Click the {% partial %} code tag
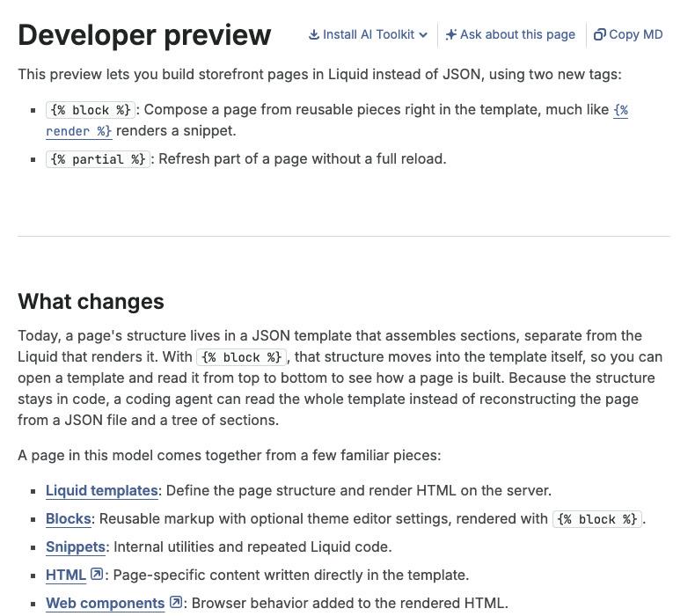695x616 pixels. click(x=98, y=159)
